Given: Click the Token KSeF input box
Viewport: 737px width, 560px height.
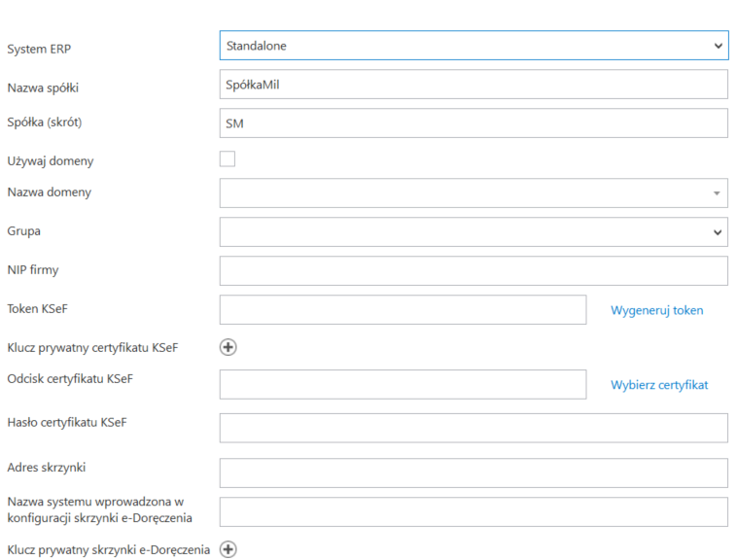Looking at the screenshot, I should point(403,310).
